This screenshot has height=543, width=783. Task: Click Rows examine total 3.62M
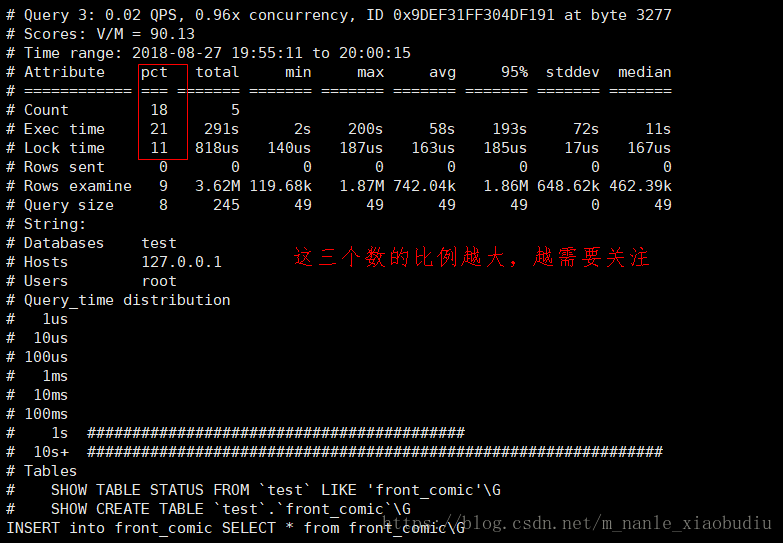coord(217,186)
